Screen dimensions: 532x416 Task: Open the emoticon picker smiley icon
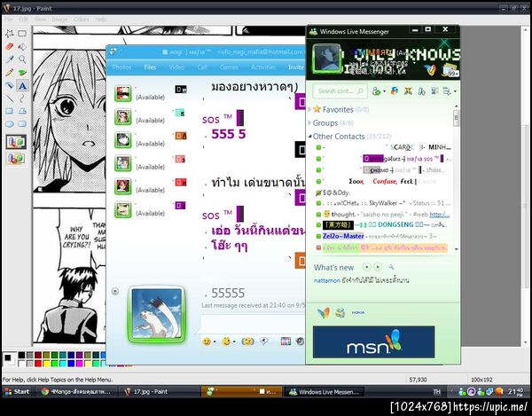click(207, 341)
